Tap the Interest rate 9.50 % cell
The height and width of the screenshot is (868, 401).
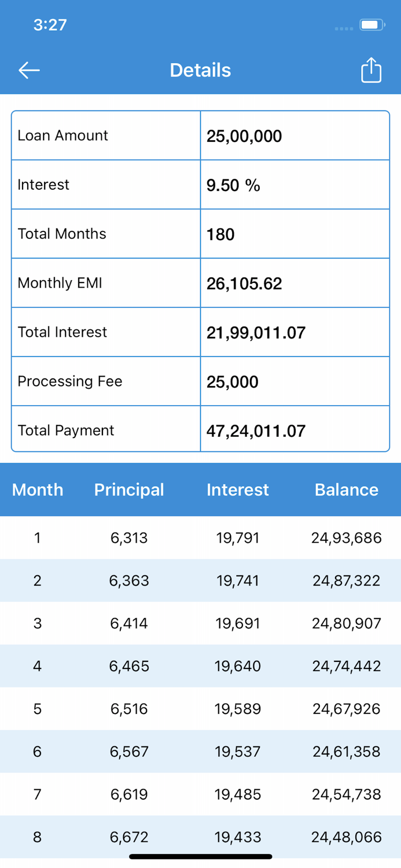pos(230,185)
